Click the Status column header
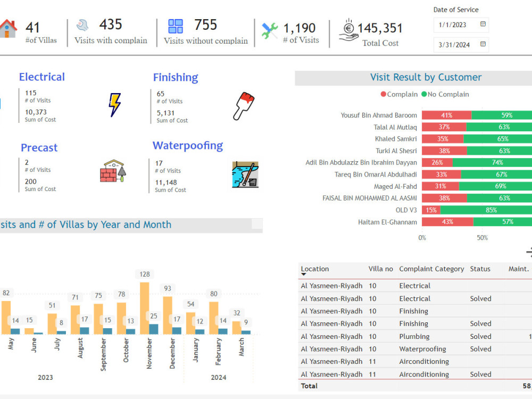Image resolution: width=532 pixels, height=399 pixels. (480, 269)
